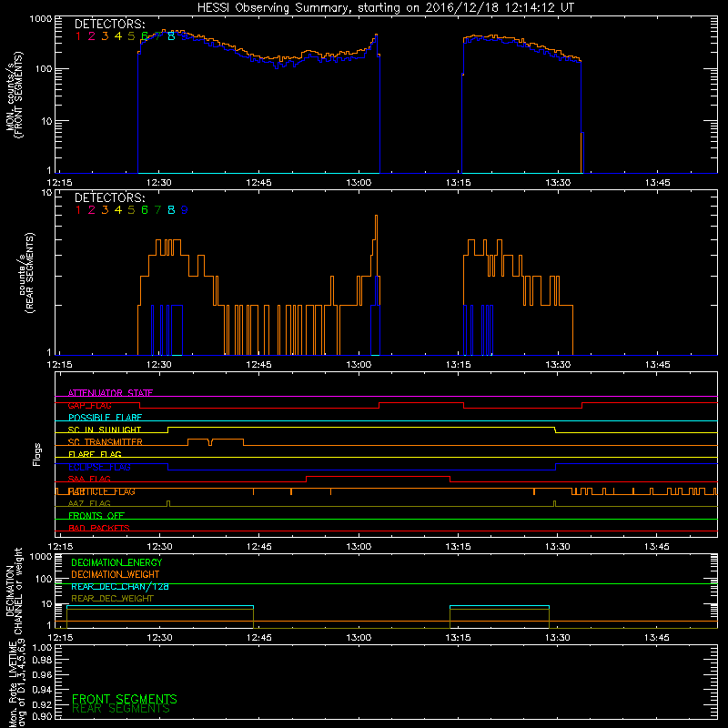Click 13:00 tick label under front segments plot
728x728 pixels.
coord(359,183)
